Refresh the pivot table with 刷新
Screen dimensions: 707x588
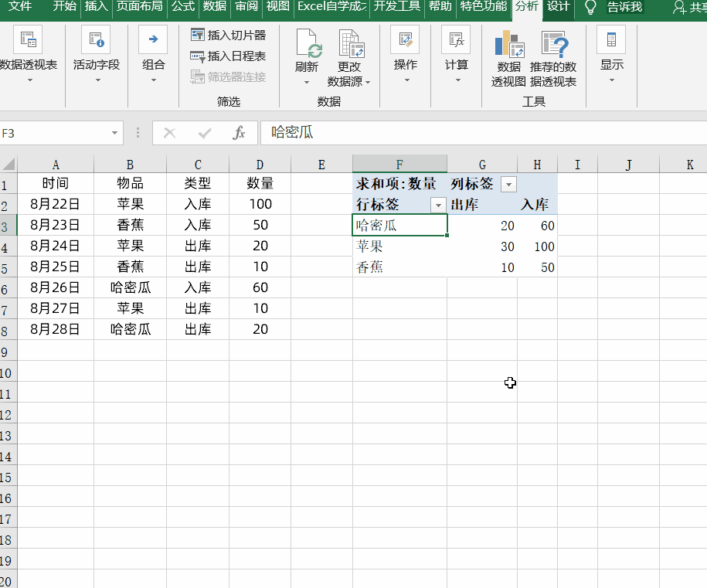tap(307, 46)
